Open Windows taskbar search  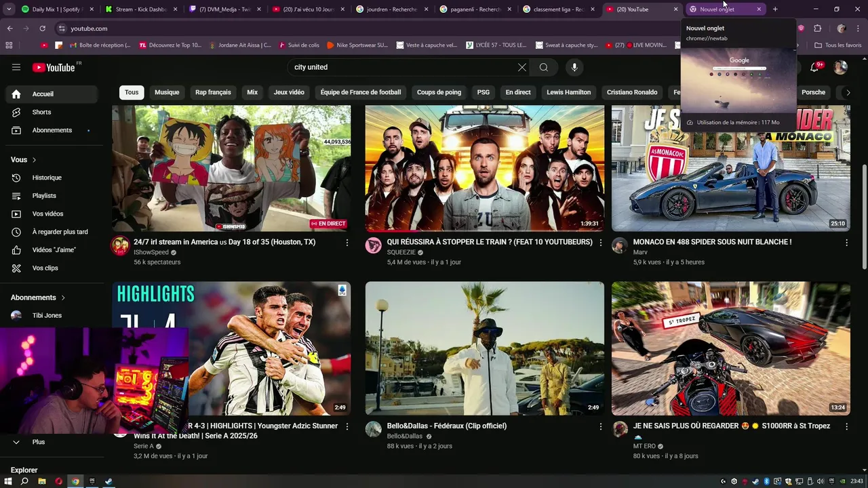tap(24, 481)
